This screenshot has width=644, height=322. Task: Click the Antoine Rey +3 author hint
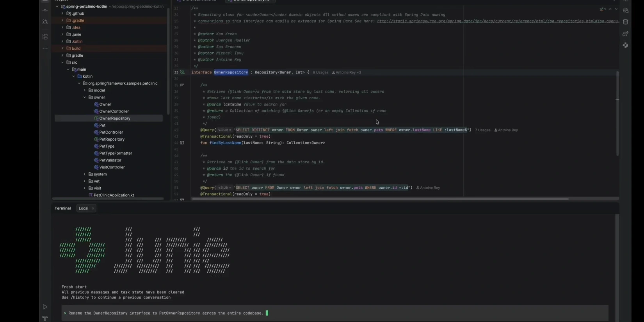click(347, 73)
